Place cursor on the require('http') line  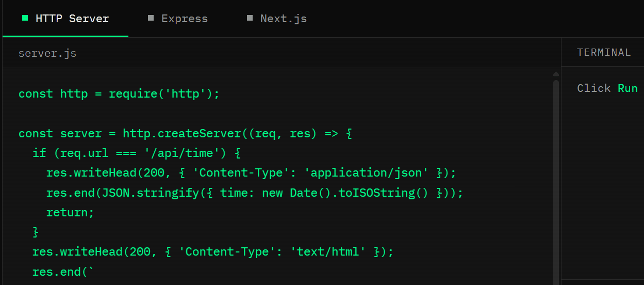coord(119,94)
